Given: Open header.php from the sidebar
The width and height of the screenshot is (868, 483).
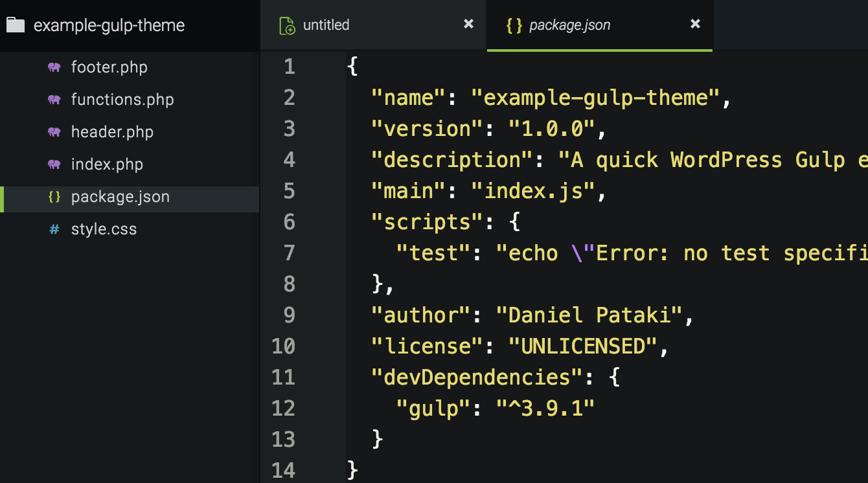Looking at the screenshot, I should pos(112,131).
